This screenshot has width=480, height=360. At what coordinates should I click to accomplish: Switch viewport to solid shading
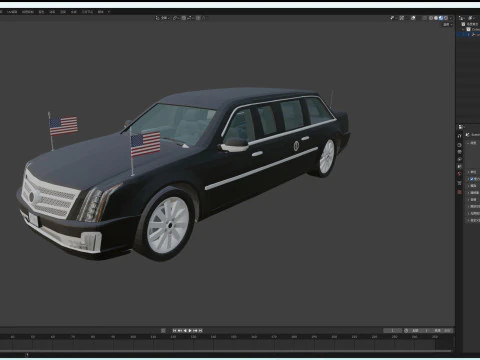point(436,18)
